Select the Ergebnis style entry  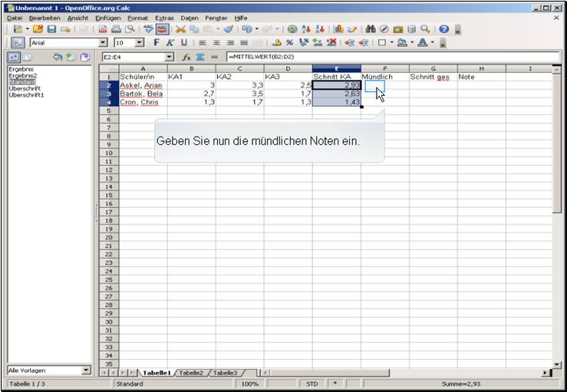click(x=21, y=69)
